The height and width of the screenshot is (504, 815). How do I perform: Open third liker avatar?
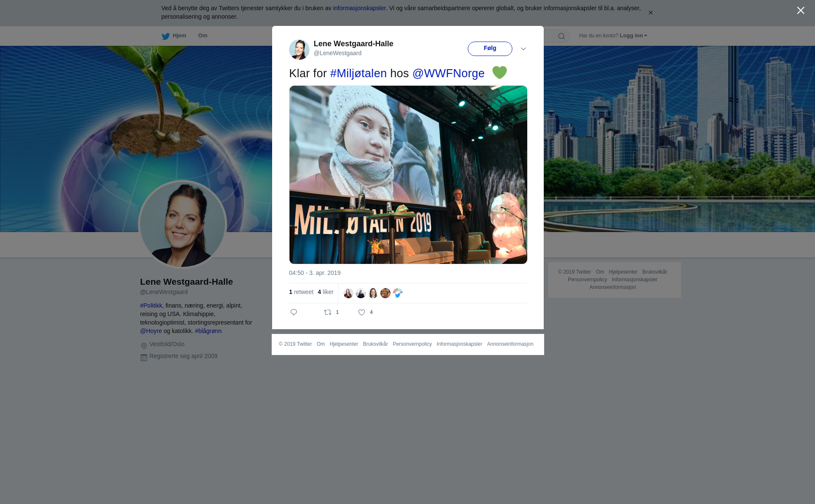point(373,293)
